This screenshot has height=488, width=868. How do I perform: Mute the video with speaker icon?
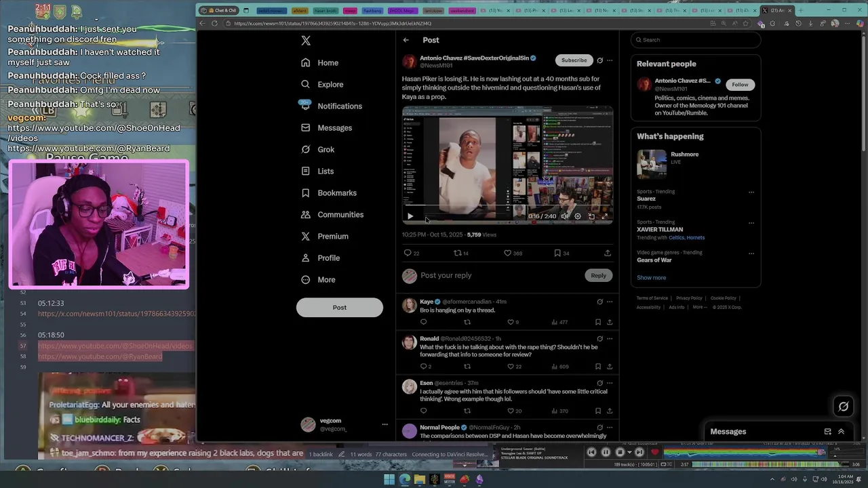[x=564, y=216]
